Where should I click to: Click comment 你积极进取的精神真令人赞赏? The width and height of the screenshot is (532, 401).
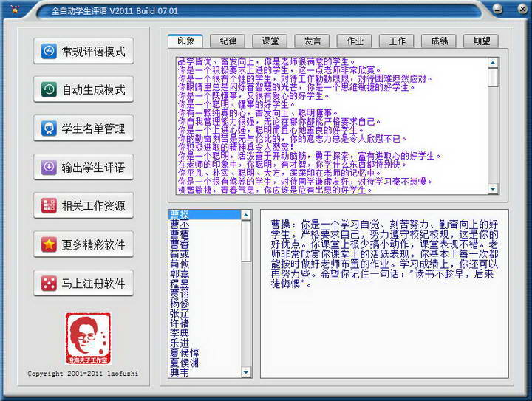236,147
